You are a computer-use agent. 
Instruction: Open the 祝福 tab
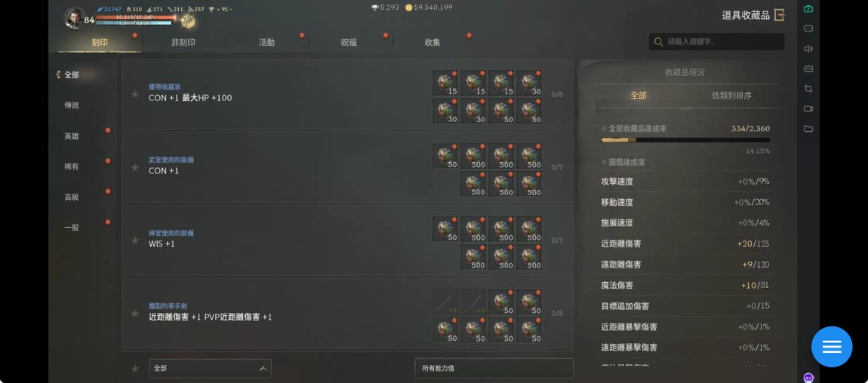pos(349,42)
